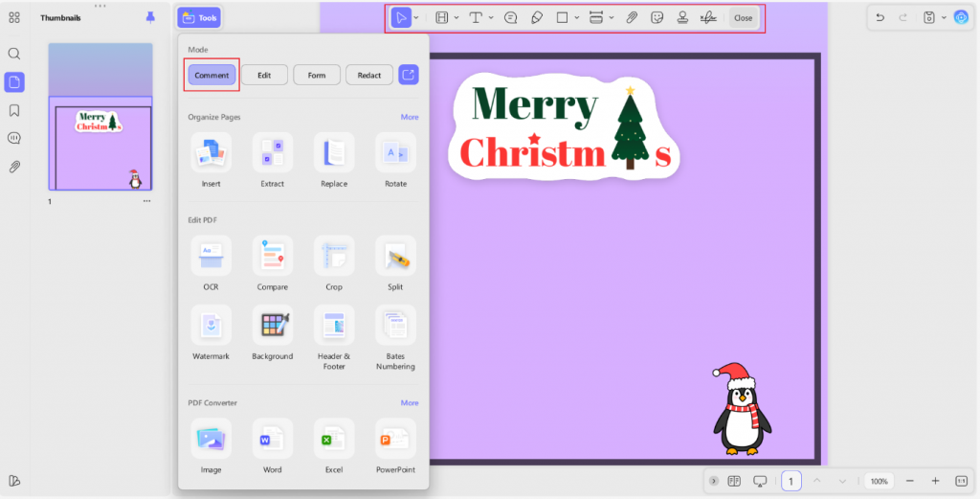Select the rectangle shape tool
The image size is (980, 499).
tap(562, 17)
